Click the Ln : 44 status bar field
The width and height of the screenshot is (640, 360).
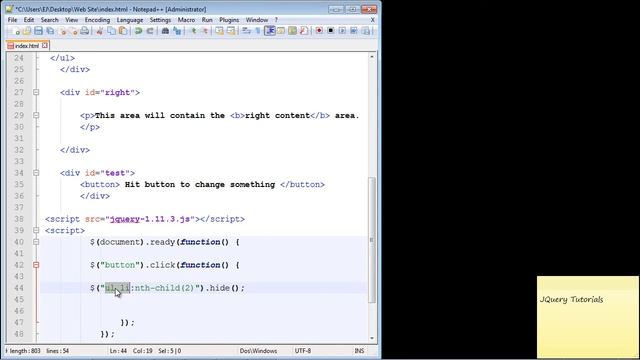(x=118, y=351)
